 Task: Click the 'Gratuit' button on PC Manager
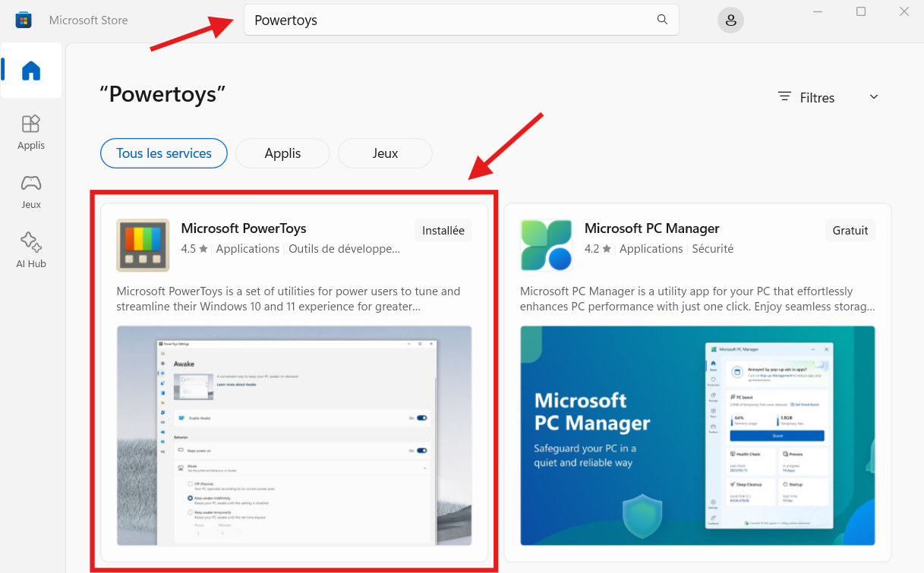point(850,230)
